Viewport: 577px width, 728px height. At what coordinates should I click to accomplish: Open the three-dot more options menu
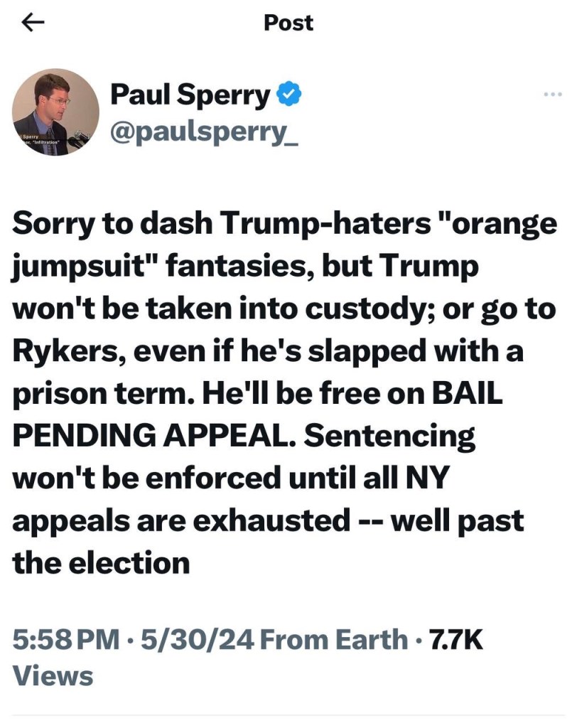click(551, 95)
